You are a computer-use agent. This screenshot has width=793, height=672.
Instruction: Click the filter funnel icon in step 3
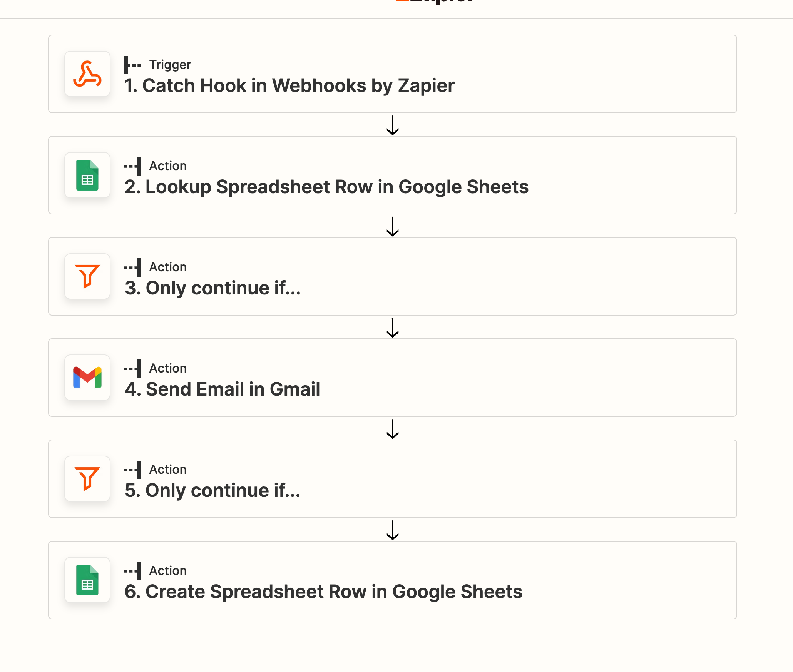[87, 276]
